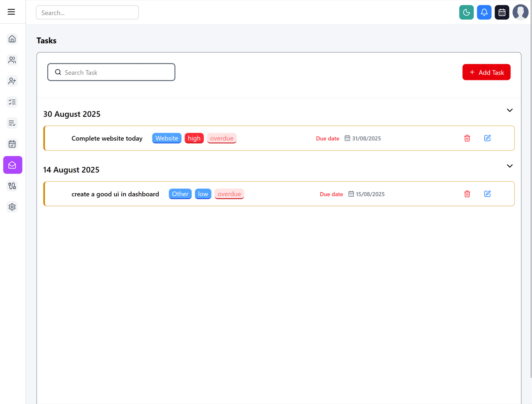Viewport: 532px width, 404px height.
Task: View team members via sidebar icon
Action: pyautogui.click(x=12, y=60)
